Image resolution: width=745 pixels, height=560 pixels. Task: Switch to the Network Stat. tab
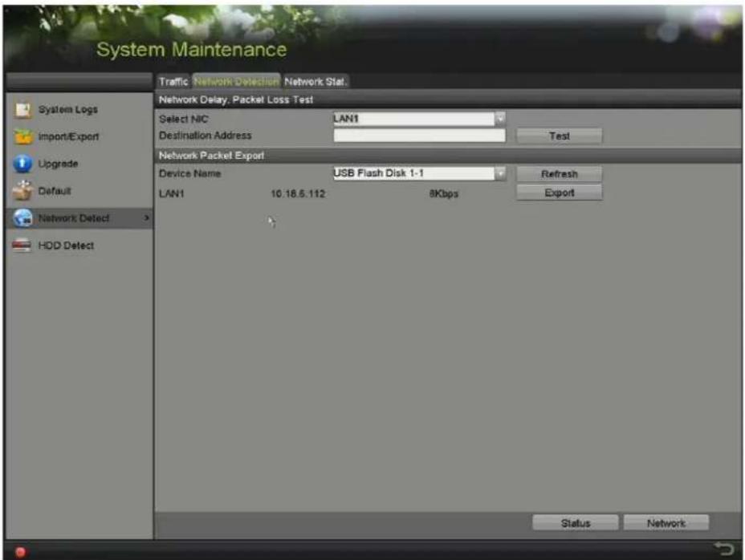(316, 82)
